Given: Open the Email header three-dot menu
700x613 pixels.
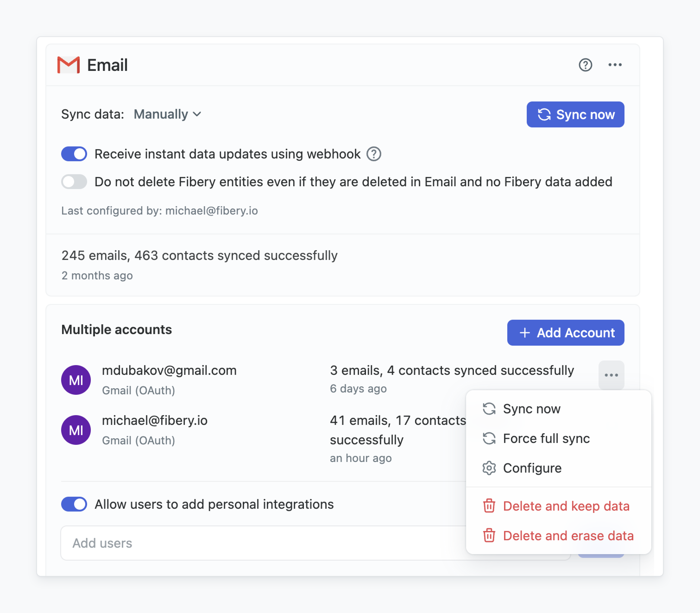Looking at the screenshot, I should pyautogui.click(x=615, y=65).
